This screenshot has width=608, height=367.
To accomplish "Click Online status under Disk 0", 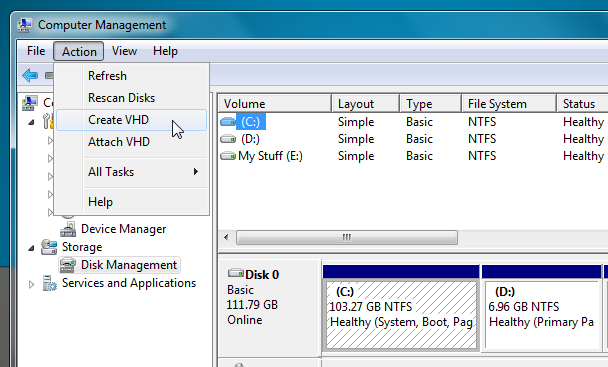I will pos(245,320).
